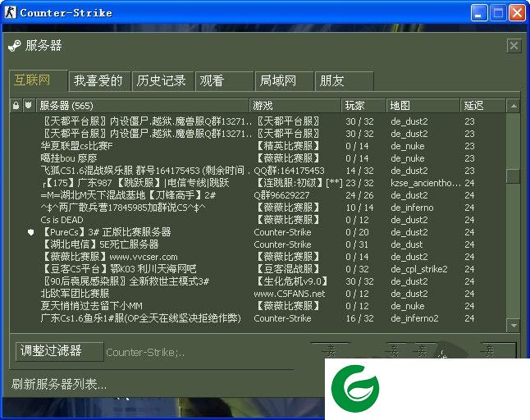Click the lock password column header icon
530x420 pixels.
click(16, 106)
